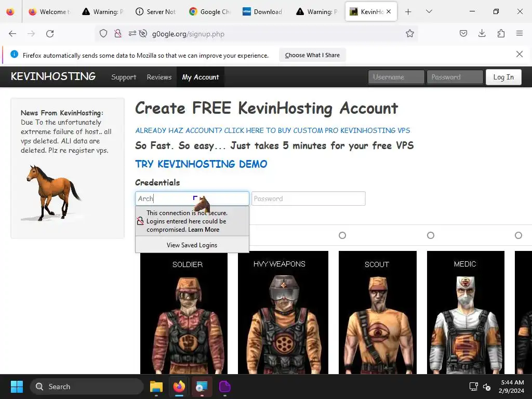Viewport: 532px width, 399px height.
Task: Close the KevinHosting tab
Action: coord(389,11)
